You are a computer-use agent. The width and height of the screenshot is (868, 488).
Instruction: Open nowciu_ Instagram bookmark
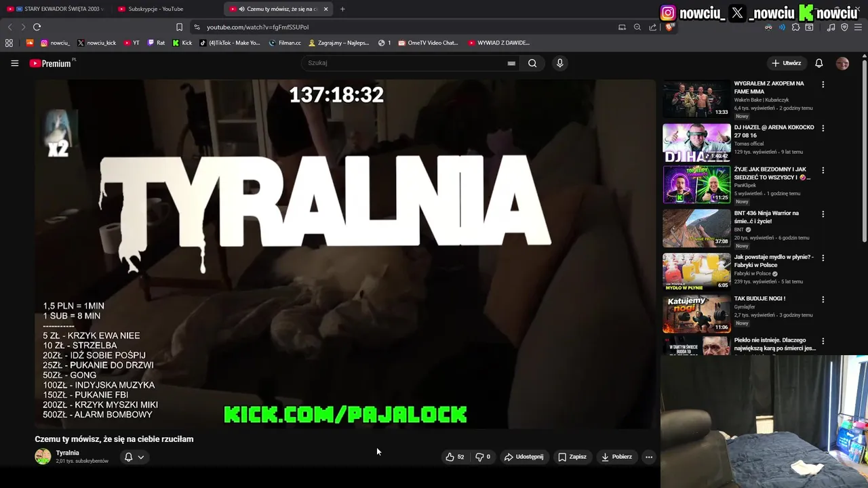[x=55, y=43]
